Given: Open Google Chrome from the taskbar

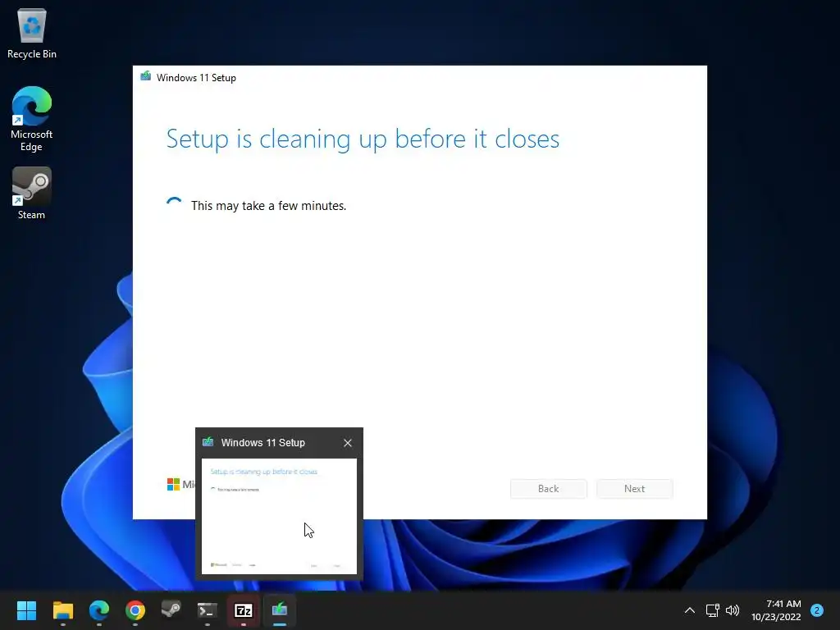Looking at the screenshot, I should pyautogui.click(x=135, y=610).
